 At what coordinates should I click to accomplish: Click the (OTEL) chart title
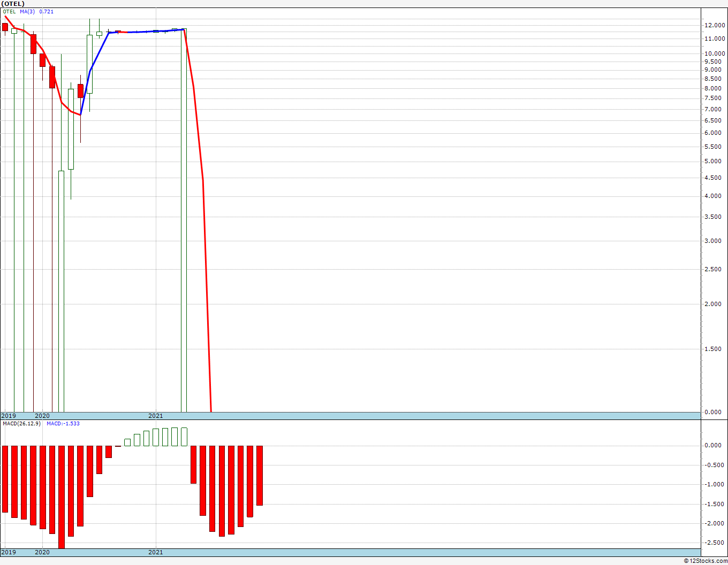coord(13,4)
